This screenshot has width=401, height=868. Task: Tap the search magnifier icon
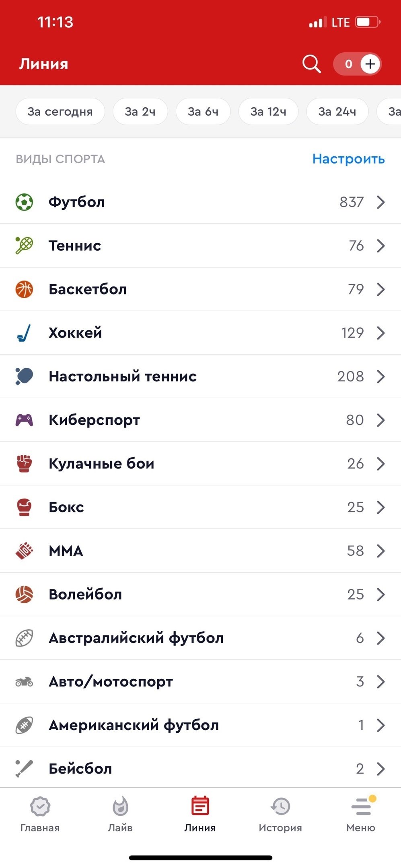tap(311, 64)
